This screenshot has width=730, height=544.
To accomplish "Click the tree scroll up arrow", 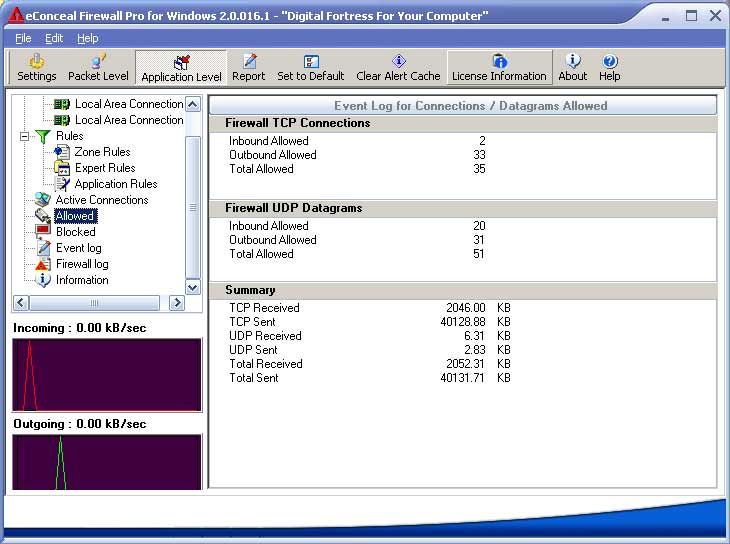I will pos(193,104).
